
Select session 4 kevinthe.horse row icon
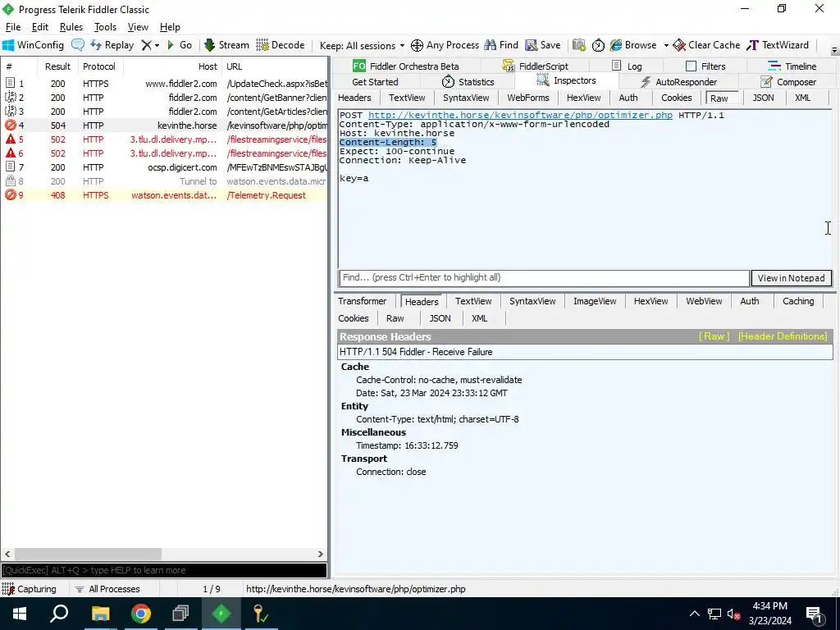10,126
